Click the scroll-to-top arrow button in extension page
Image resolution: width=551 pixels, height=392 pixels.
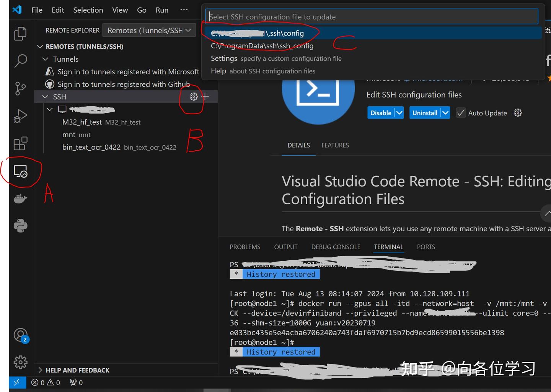547,213
